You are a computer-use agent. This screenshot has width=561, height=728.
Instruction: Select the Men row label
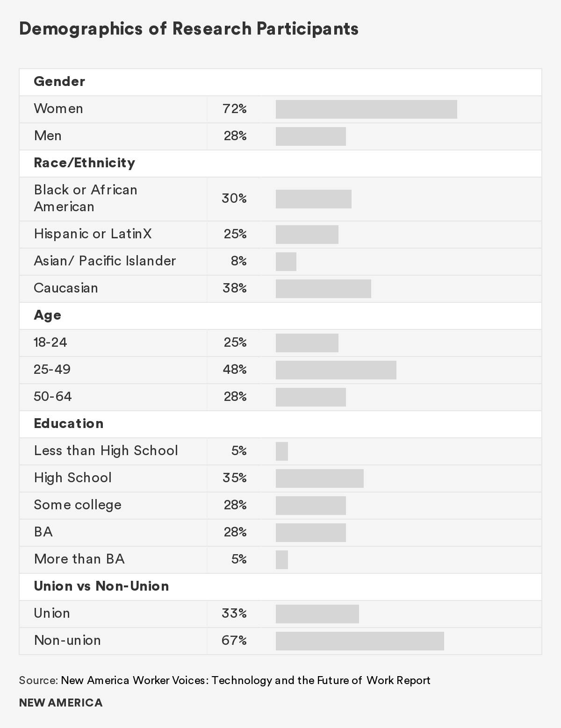pyautogui.click(x=48, y=136)
